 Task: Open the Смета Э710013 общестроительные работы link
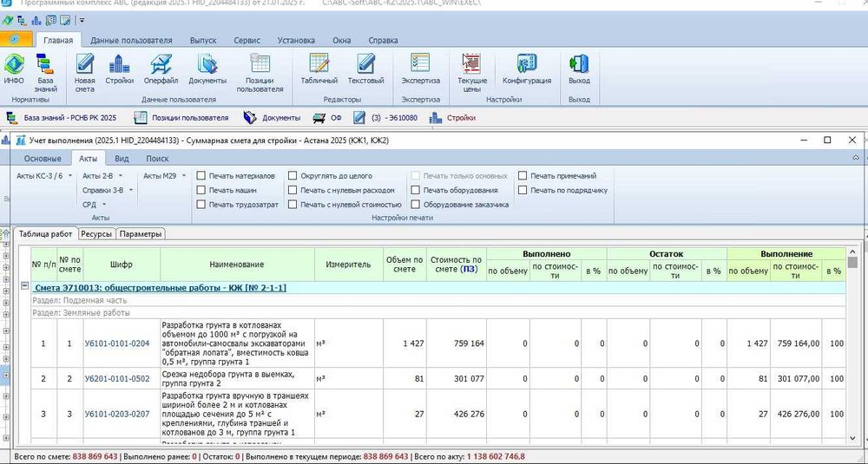pyautogui.click(x=161, y=287)
